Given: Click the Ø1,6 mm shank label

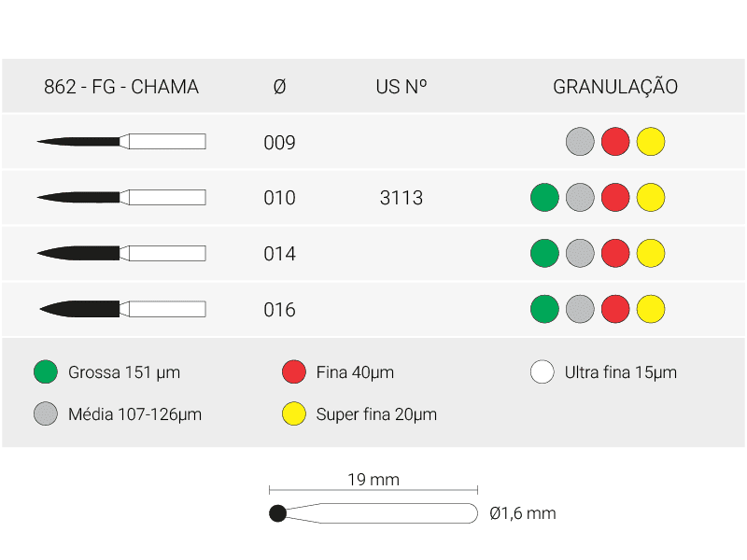Looking at the screenshot, I should click(523, 513).
